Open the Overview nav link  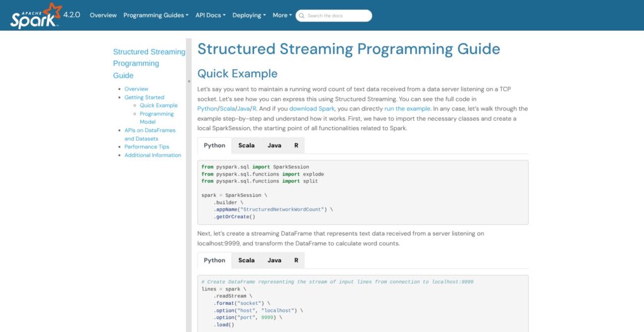point(103,15)
